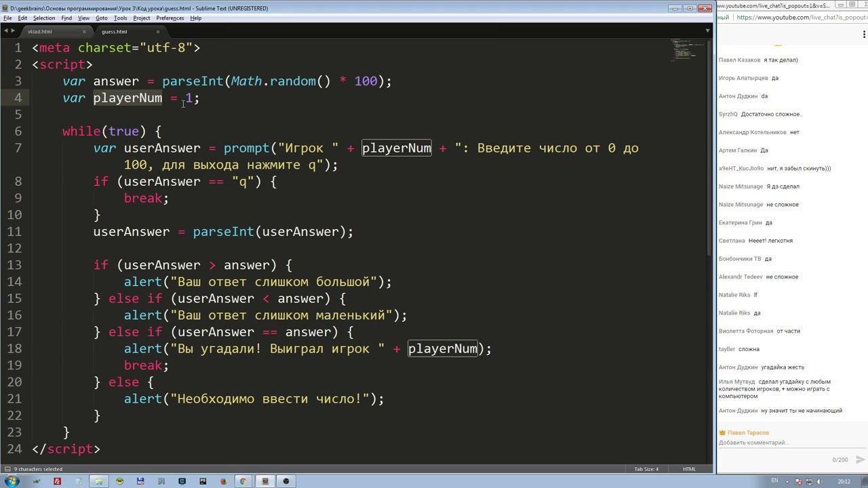868x488 pixels.
Task: Click the Windows Start button
Action: [12, 481]
